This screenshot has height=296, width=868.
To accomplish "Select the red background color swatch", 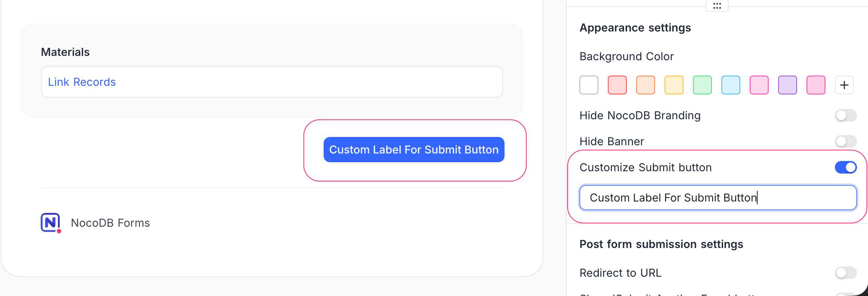I will [x=617, y=85].
